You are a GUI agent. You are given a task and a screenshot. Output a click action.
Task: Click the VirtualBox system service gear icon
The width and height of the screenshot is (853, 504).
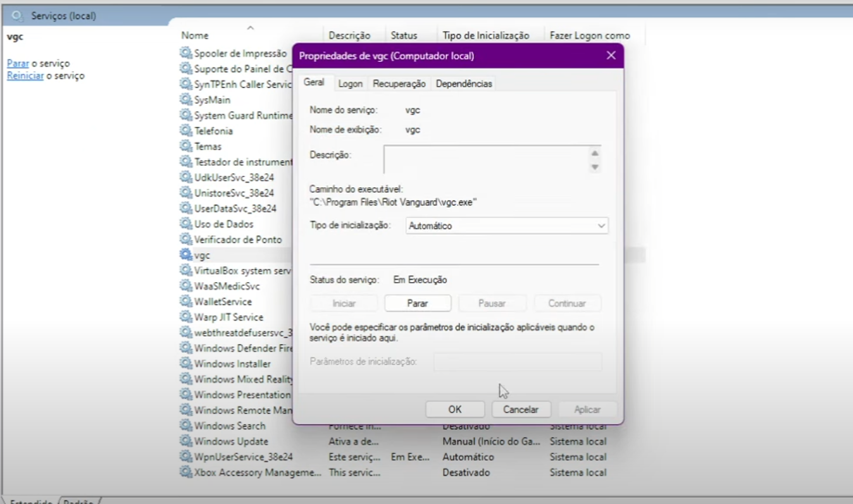[x=186, y=270]
